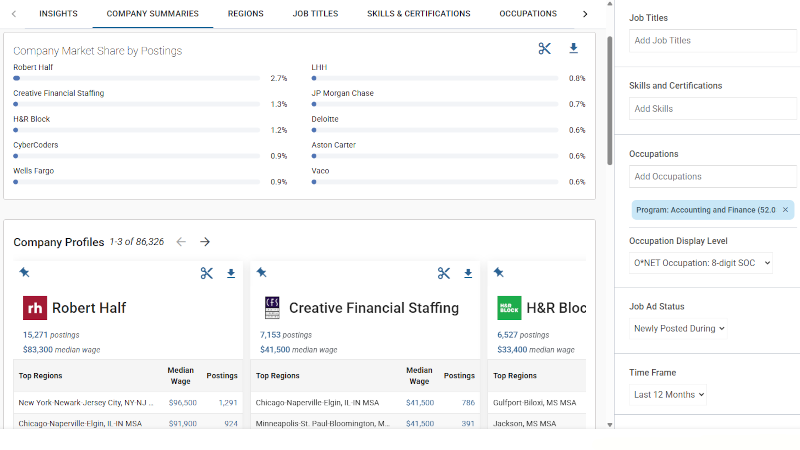800x450 pixels.
Task: Click scrollbar down arrow in main panel
Action: [610, 424]
